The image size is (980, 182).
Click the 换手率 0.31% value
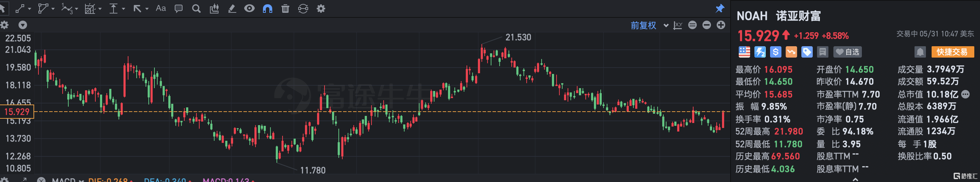coord(777,119)
